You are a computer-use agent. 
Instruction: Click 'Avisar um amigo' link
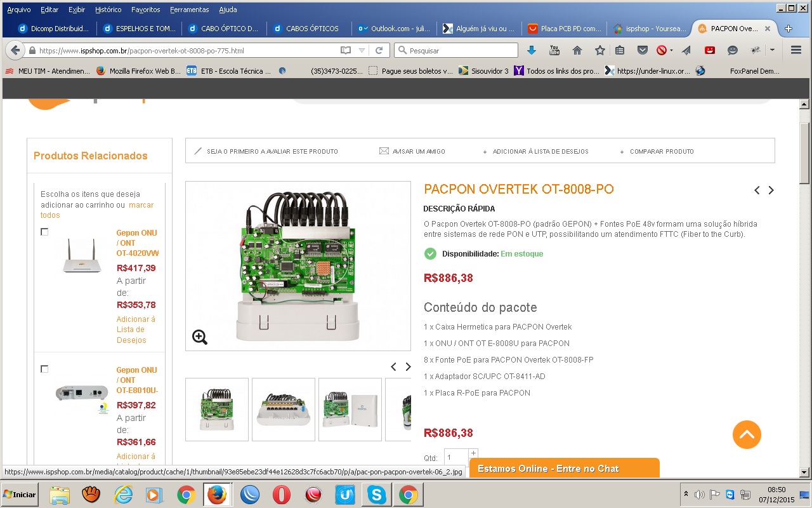(x=419, y=151)
